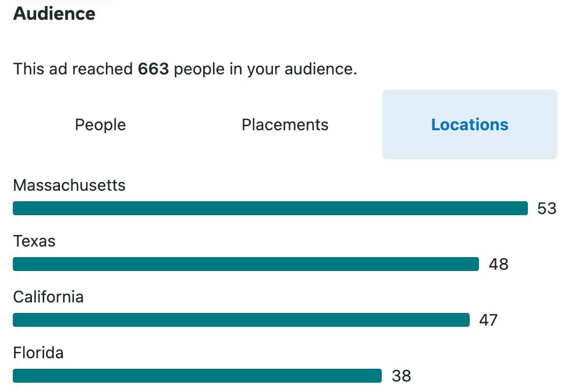The image size is (575, 392).
Task: Click the Massachusetts reach bar
Action: click(x=270, y=208)
